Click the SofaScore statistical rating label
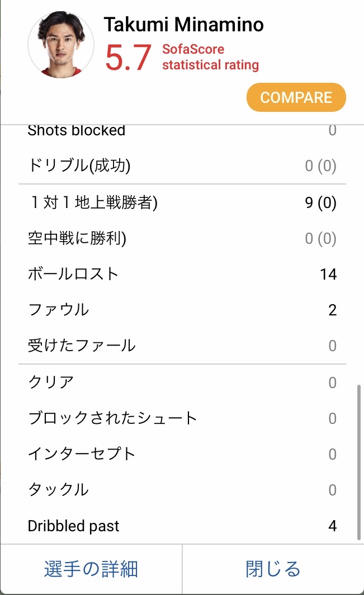 click(x=210, y=58)
